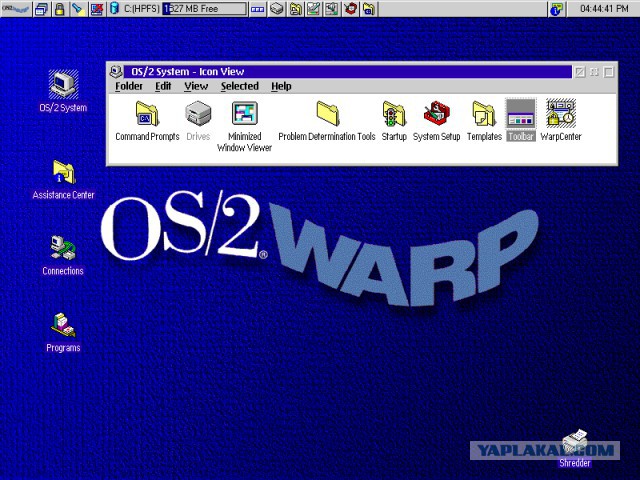The height and width of the screenshot is (480, 640).
Task: Select the Shredder desktop icon
Action: pyautogui.click(x=575, y=448)
